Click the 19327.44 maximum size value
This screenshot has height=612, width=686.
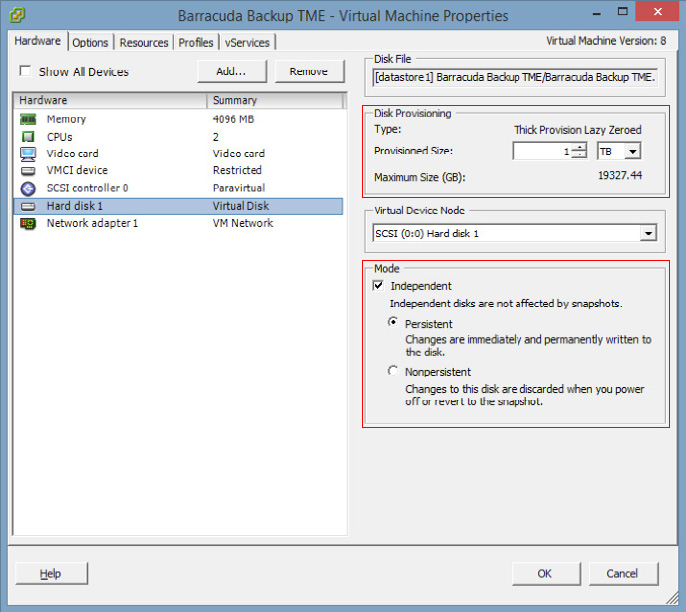pyautogui.click(x=620, y=175)
